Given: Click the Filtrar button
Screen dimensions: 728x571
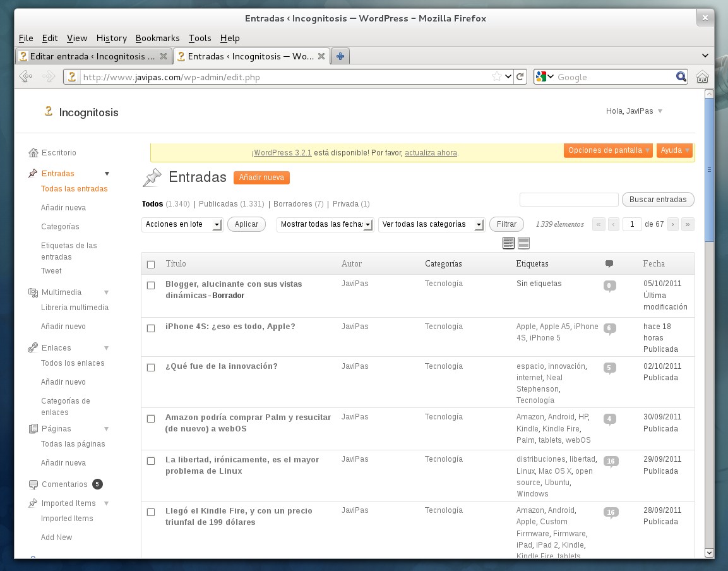Looking at the screenshot, I should [x=506, y=224].
